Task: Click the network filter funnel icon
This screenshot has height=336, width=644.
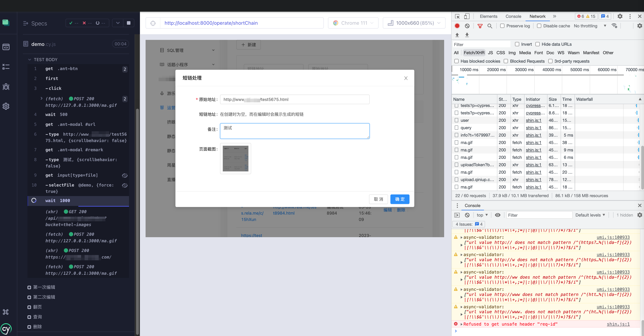Action: click(x=480, y=26)
